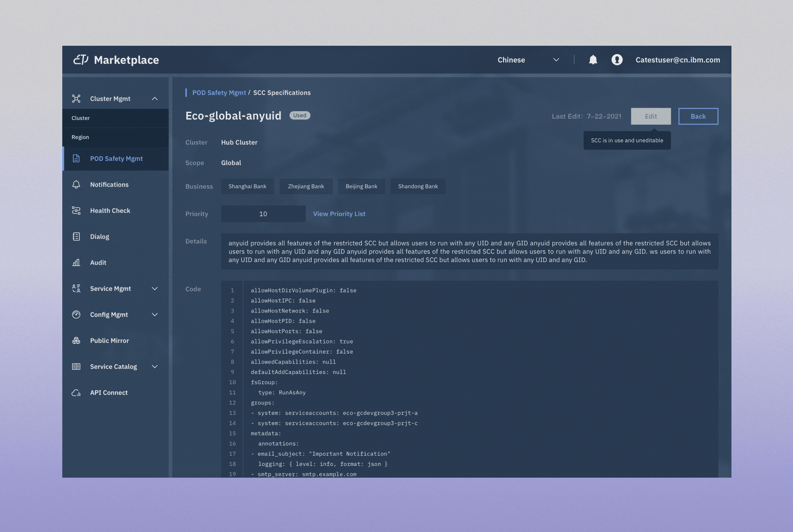Click the Priority value field
This screenshot has width=793, height=532.
click(x=263, y=214)
